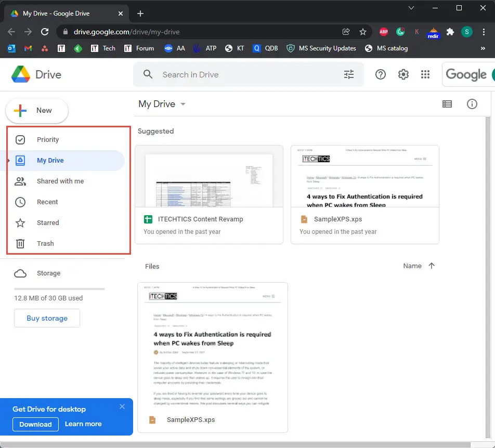View details with the info icon

coord(472,104)
